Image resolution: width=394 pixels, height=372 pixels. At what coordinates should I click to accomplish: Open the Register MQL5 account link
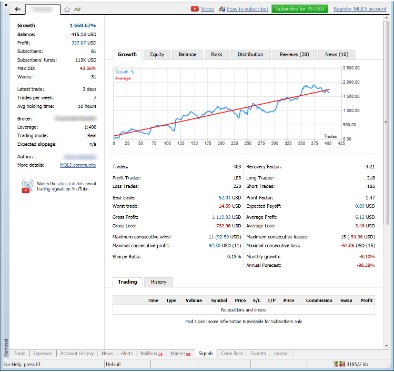tap(360, 9)
